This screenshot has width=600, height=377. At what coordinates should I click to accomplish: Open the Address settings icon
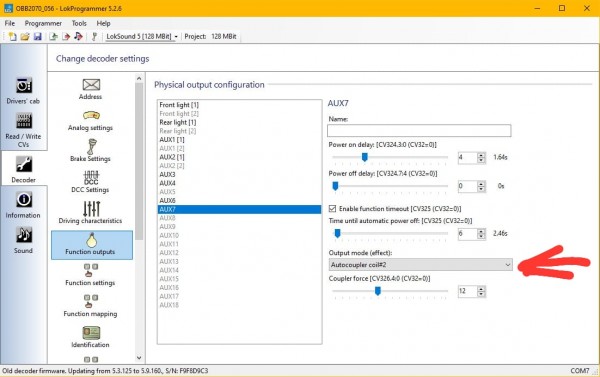coord(91,89)
